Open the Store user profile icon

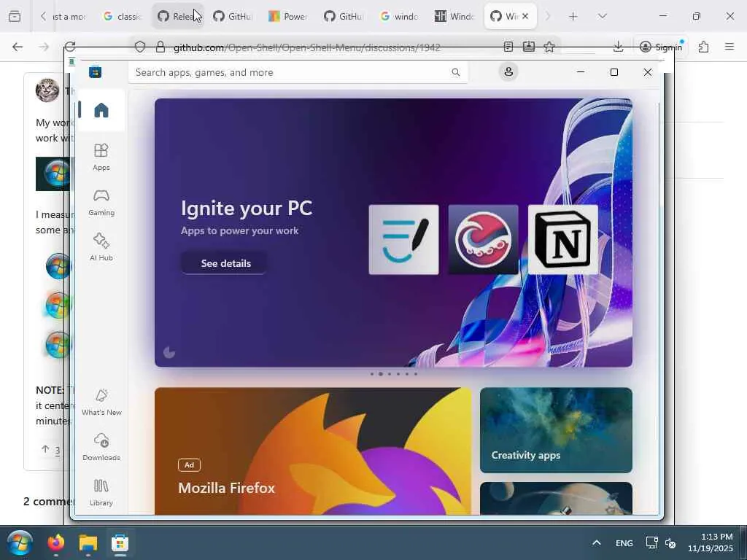(508, 72)
